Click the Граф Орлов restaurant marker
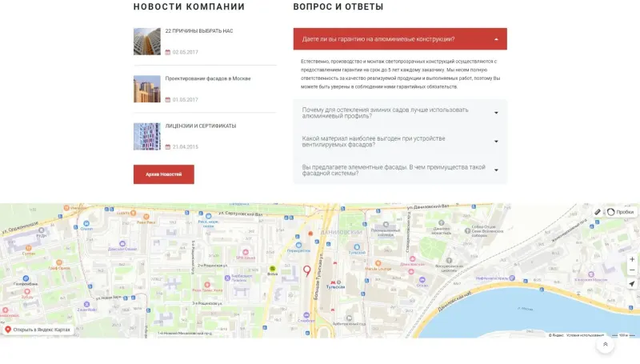This screenshot has height=364, width=640. coord(59,262)
